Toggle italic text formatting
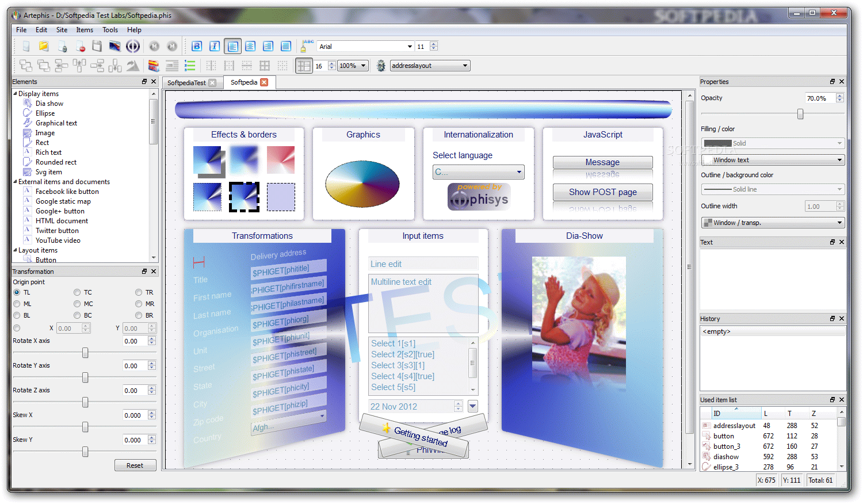 [215, 47]
